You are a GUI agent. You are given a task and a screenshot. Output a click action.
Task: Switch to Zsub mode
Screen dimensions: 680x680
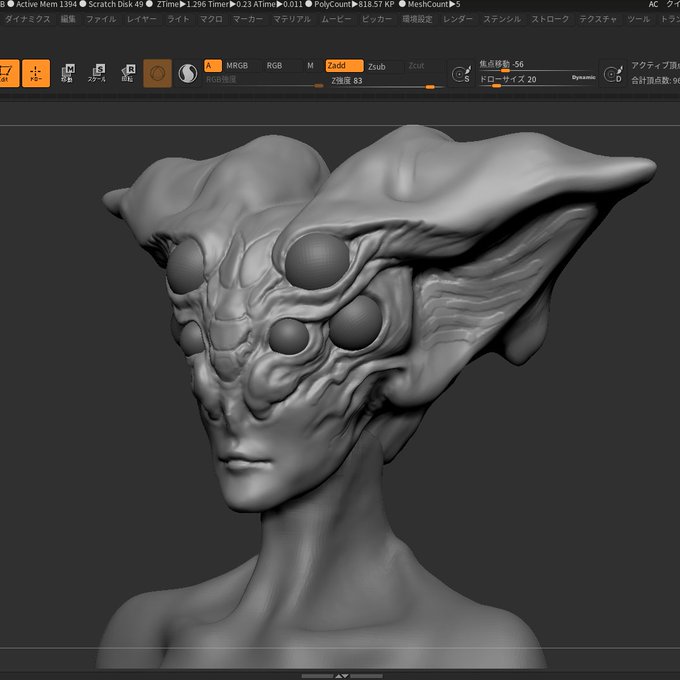377,67
